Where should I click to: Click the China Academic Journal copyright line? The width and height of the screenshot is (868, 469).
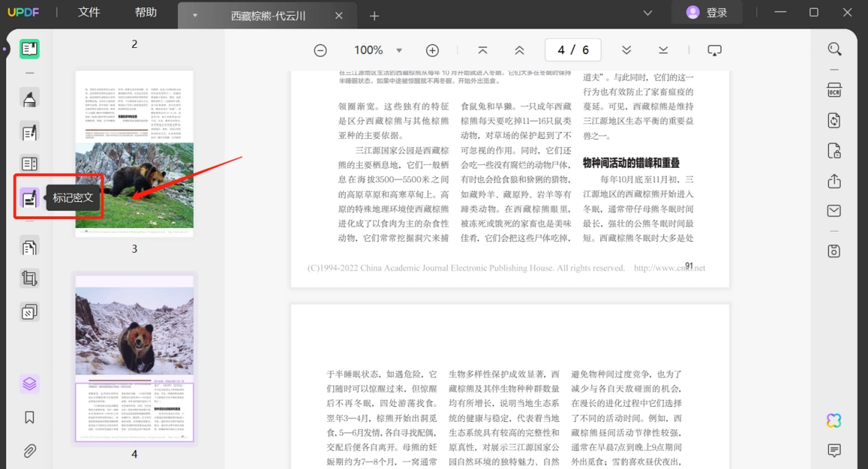[x=506, y=268]
